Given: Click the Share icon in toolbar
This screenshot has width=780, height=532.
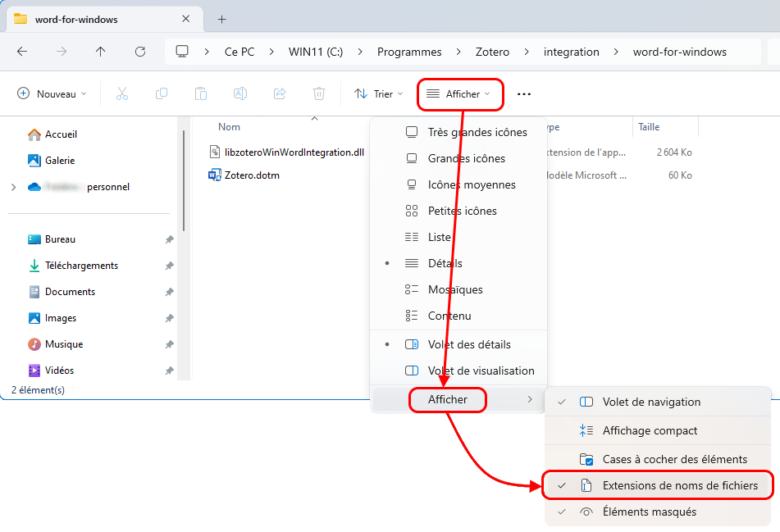Looking at the screenshot, I should (280, 94).
